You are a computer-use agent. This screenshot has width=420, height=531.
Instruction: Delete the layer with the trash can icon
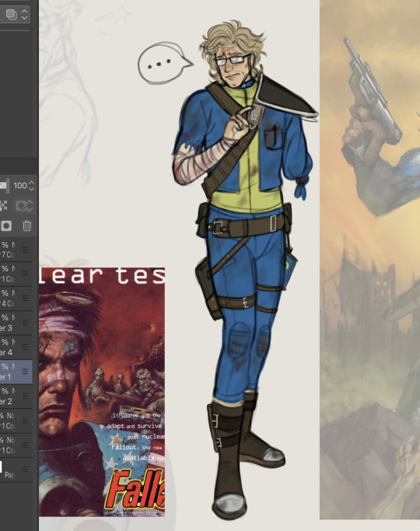[x=26, y=226]
